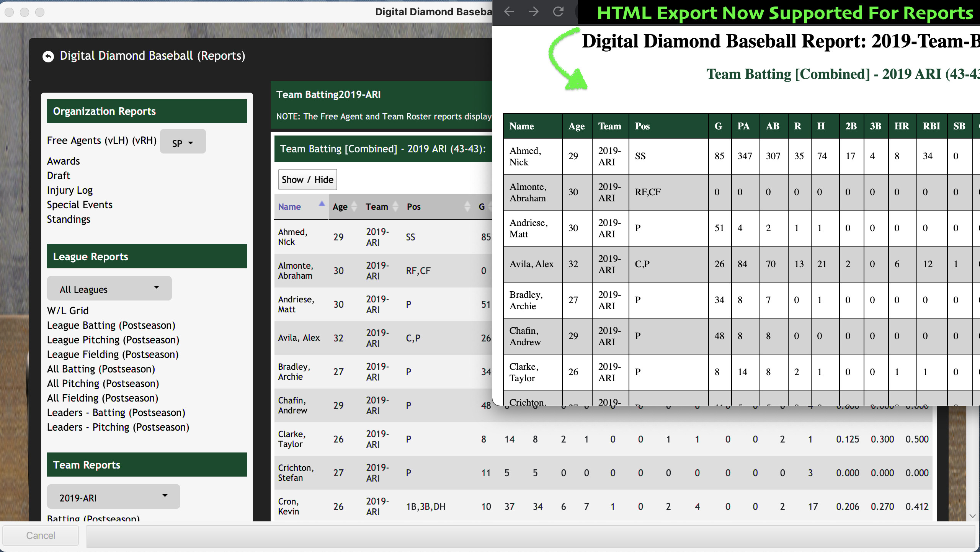
Task: Open the SP pitcher type dropdown
Action: pyautogui.click(x=183, y=142)
